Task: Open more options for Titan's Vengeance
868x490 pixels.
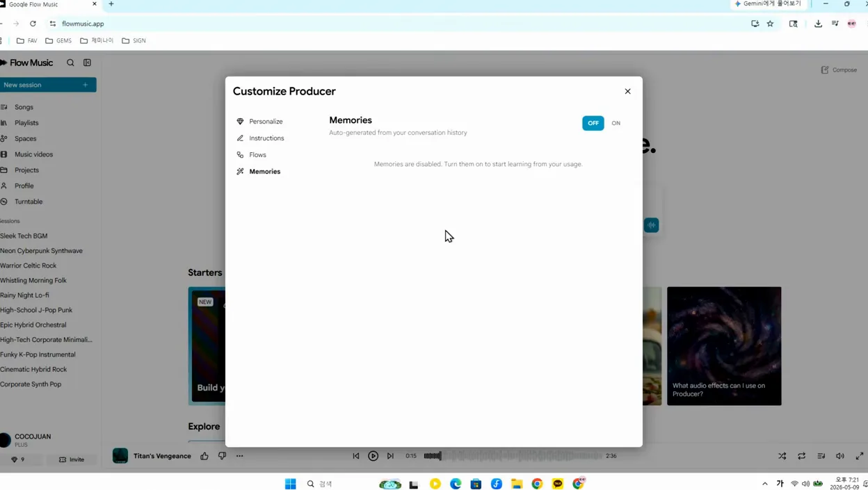Action: pyautogui.click(x=239, y=456)
